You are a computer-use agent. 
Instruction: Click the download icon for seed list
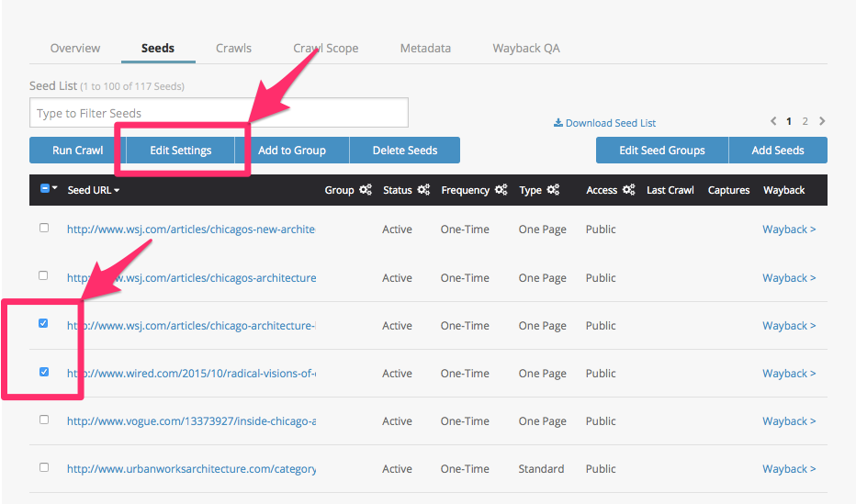pyautogui.click(x=558, y=122)
